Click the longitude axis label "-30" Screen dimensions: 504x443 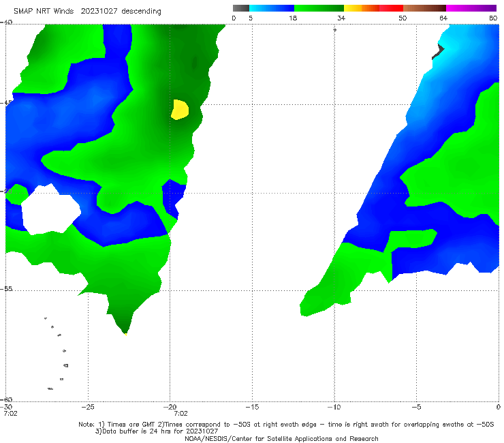click(x=6, y=407)
